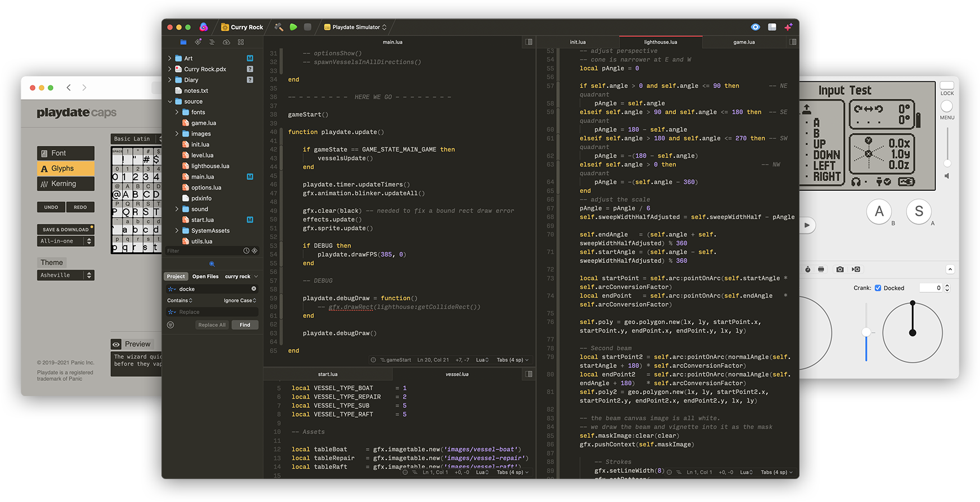Select the Project search scope

tap(175, 277)
